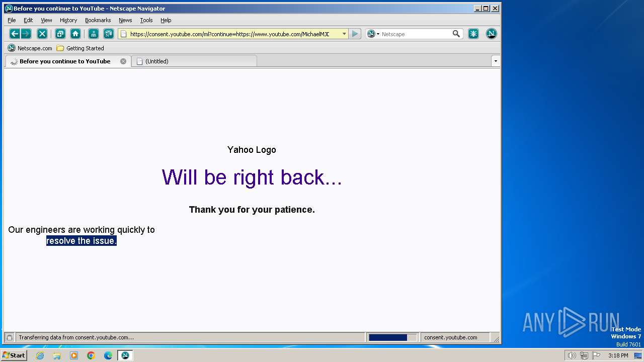
Task: Click 'Will be right back...' heading
Action: [252, 177]
